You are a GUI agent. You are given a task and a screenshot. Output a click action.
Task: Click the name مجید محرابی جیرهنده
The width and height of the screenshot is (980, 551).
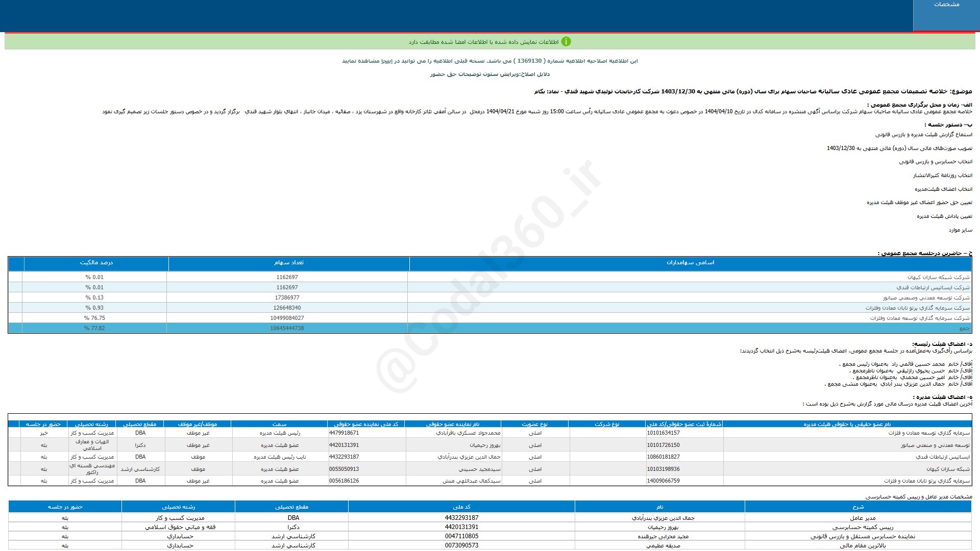(x=663, y=536)
